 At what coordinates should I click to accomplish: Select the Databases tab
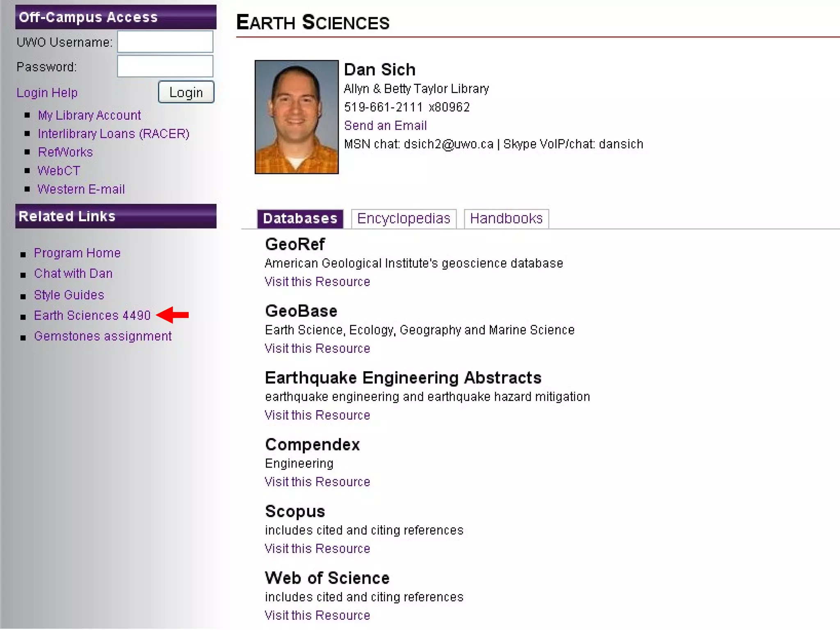tap(300, 218)
